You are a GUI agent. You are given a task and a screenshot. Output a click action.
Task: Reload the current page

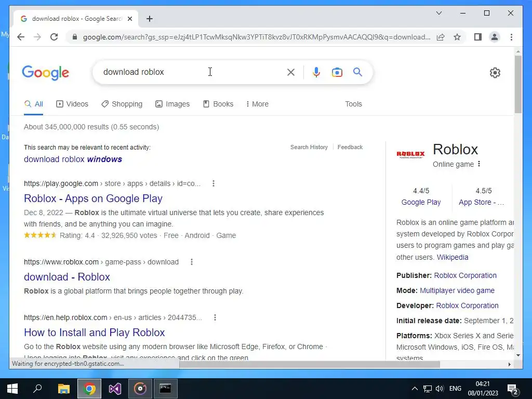click(54, 37)
